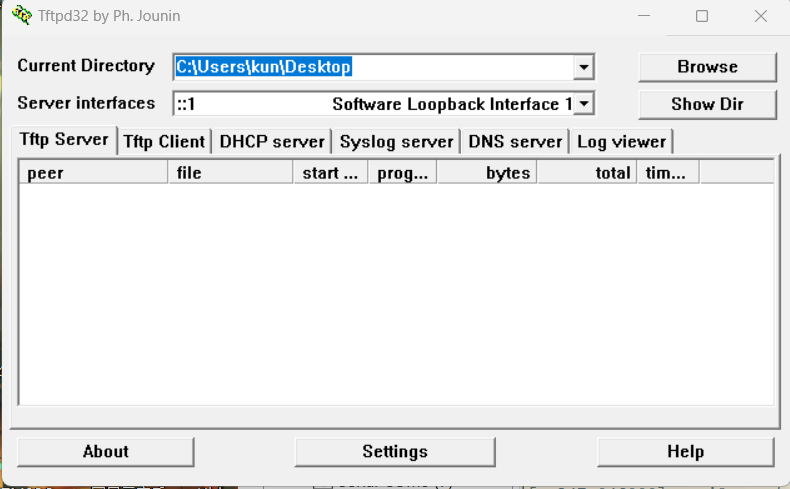Click the Help button
Screen dimensions: 790x489
click(x=686, y=452)
